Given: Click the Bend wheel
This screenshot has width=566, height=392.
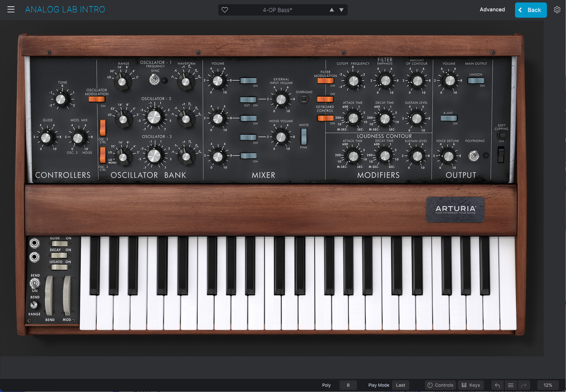Looking at the screenshot, I should (49, 295).
